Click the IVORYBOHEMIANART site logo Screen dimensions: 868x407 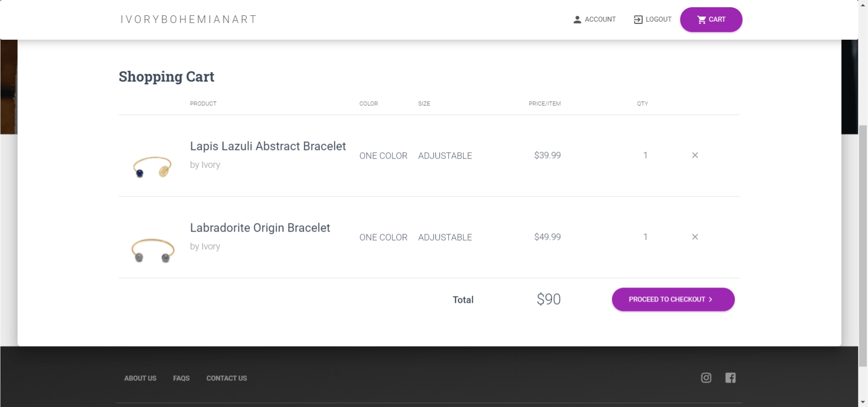pyautogui.click(x=189, y=19)
